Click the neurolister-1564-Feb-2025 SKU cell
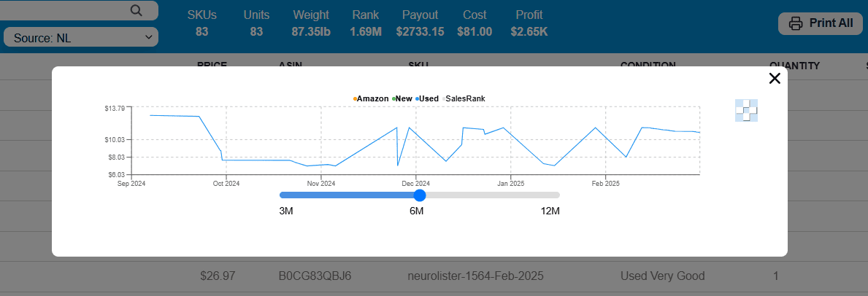Screen dimensions: 868x296 (x=475, y=276)
